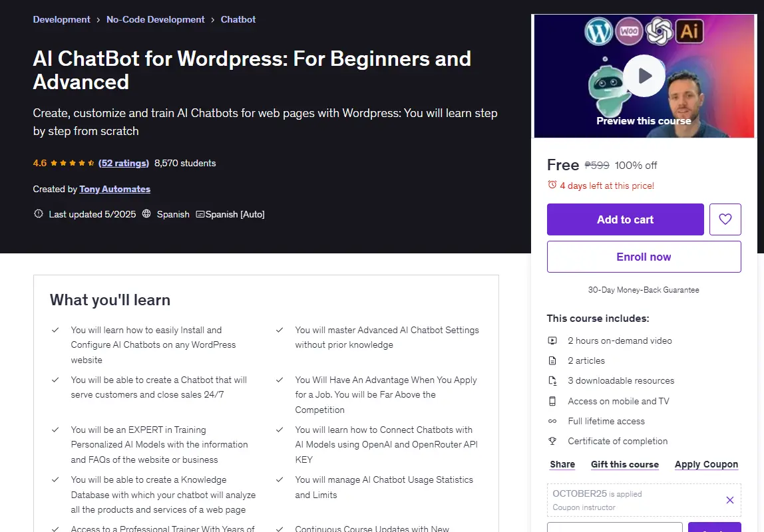Click the downloadable resources icon
Viewport: 764px width, 532px height.
552,380
